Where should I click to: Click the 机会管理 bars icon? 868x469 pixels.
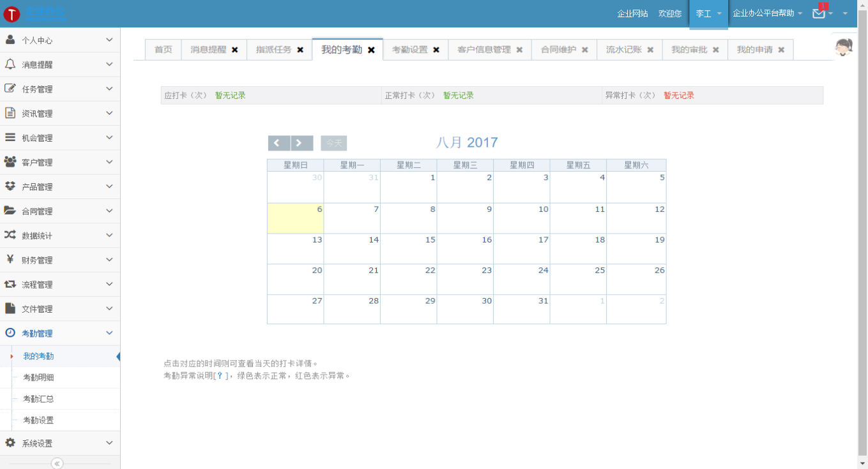point(10,137)
